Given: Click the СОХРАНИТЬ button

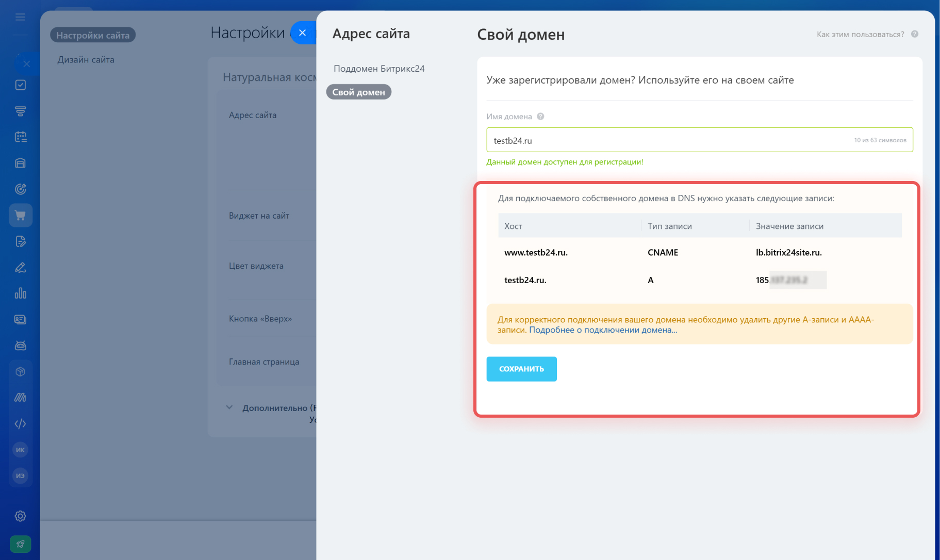Looking at the screenshot, I should [521, 369].
